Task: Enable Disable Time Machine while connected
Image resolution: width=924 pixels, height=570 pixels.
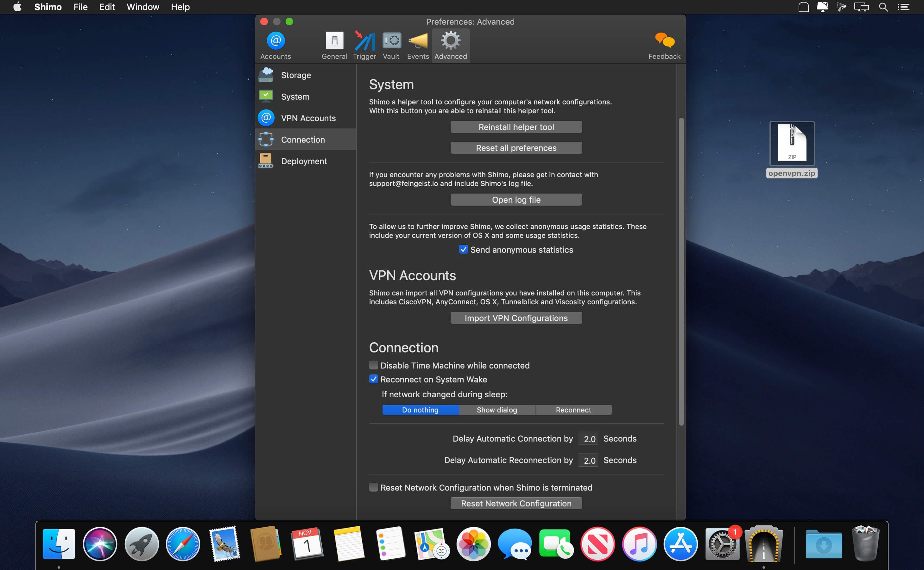Action: click(374, 365)
